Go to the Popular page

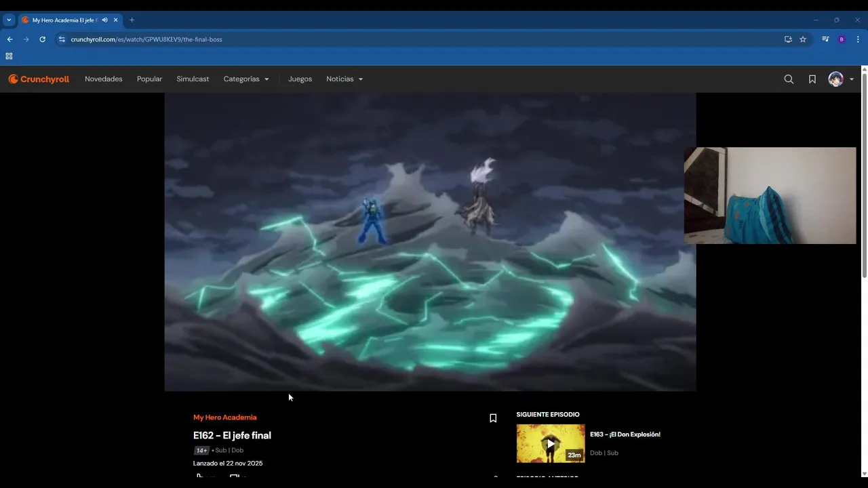point(149,79)
